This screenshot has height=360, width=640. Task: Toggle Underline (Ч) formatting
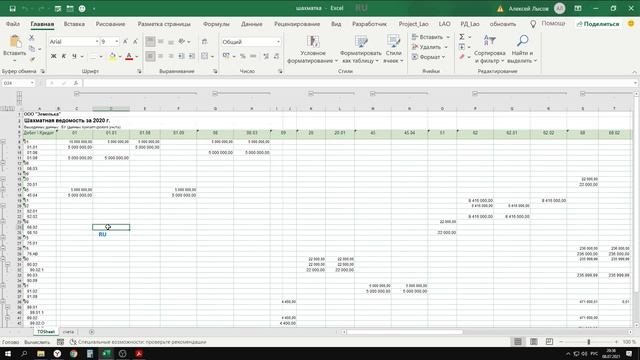point(74,56)
